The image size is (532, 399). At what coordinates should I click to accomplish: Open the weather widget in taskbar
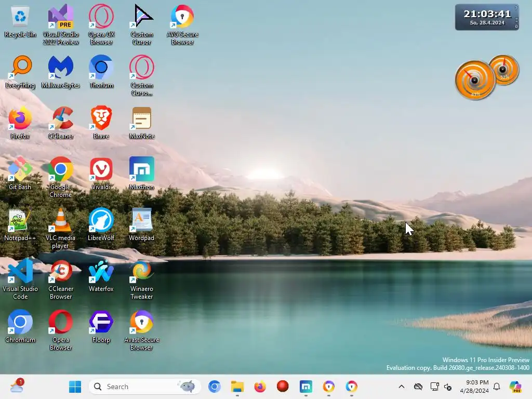16,386
